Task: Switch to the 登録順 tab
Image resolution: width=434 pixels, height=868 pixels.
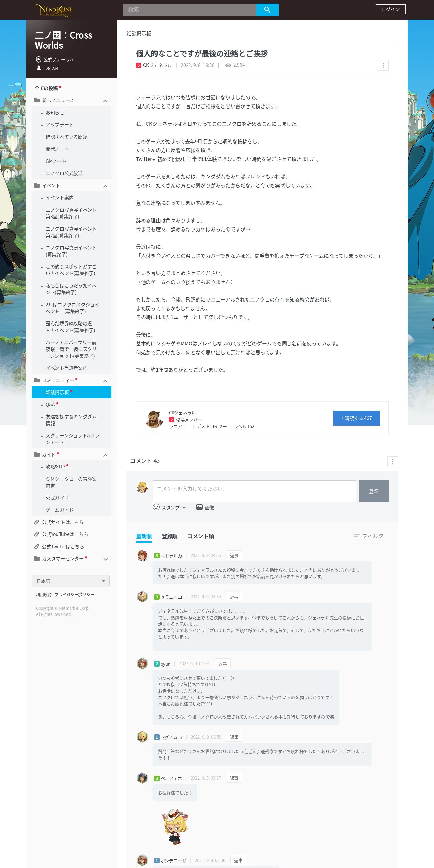Action: click(x=169, y=536)
